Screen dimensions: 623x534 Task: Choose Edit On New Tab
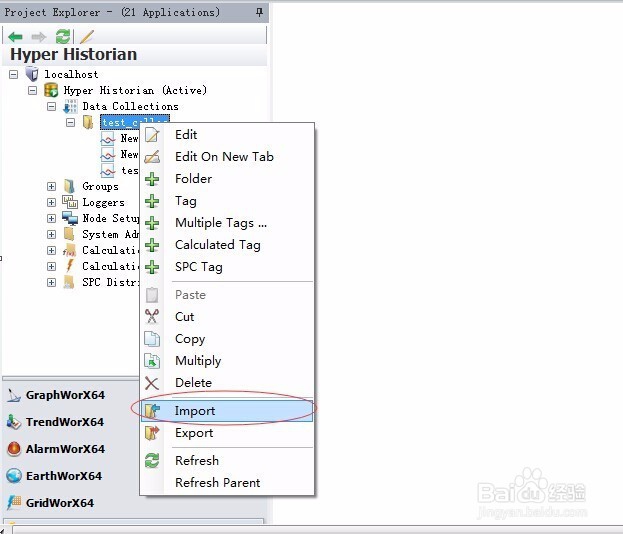(227, 157)
